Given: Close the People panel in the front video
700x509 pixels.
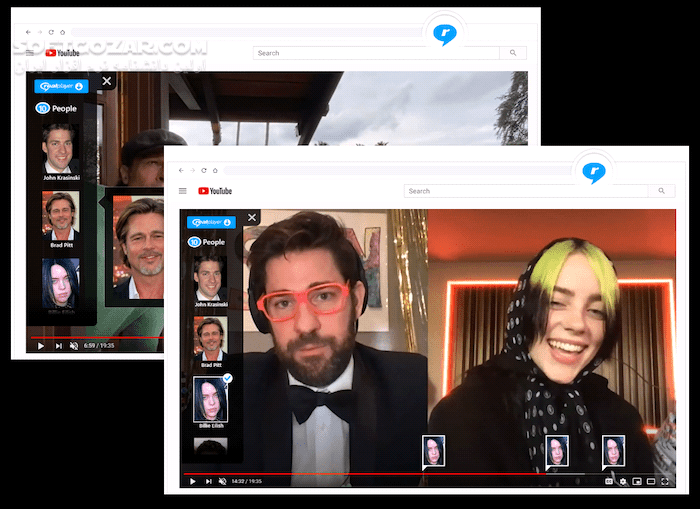Looking at the screenshot, I should (x=252, y=217).
